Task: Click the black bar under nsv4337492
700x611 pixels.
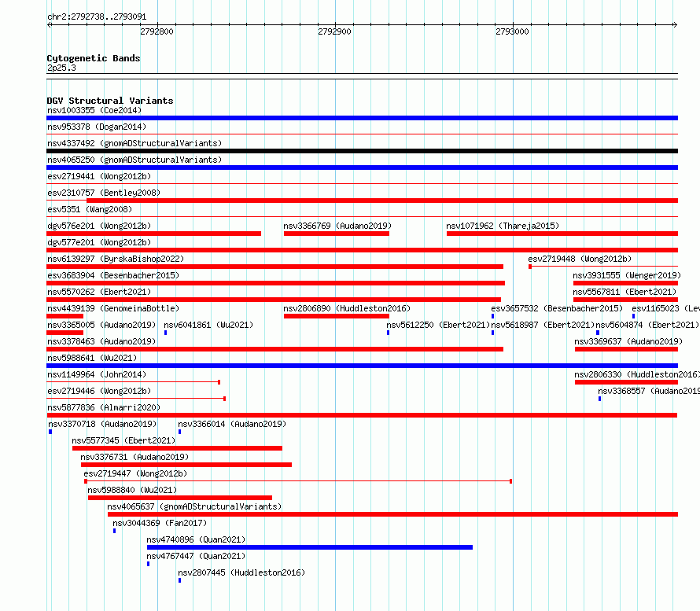Action: (362, 151)
